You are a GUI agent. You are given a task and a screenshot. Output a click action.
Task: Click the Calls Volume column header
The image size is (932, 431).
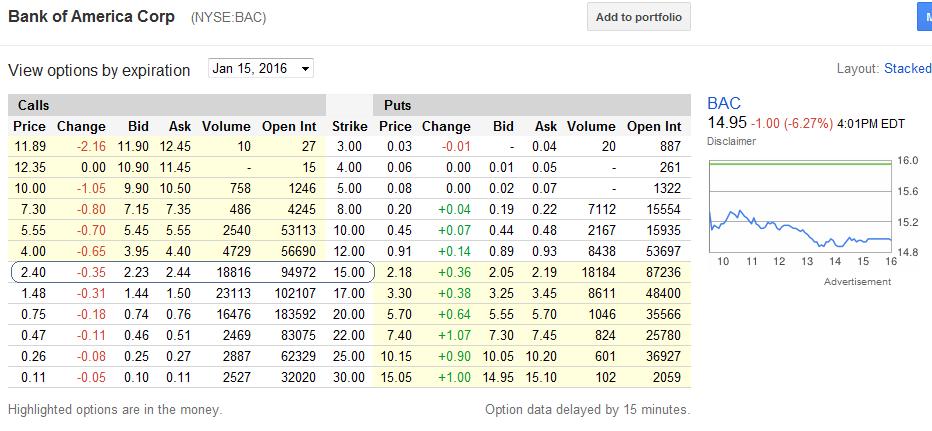click(226, 126)
